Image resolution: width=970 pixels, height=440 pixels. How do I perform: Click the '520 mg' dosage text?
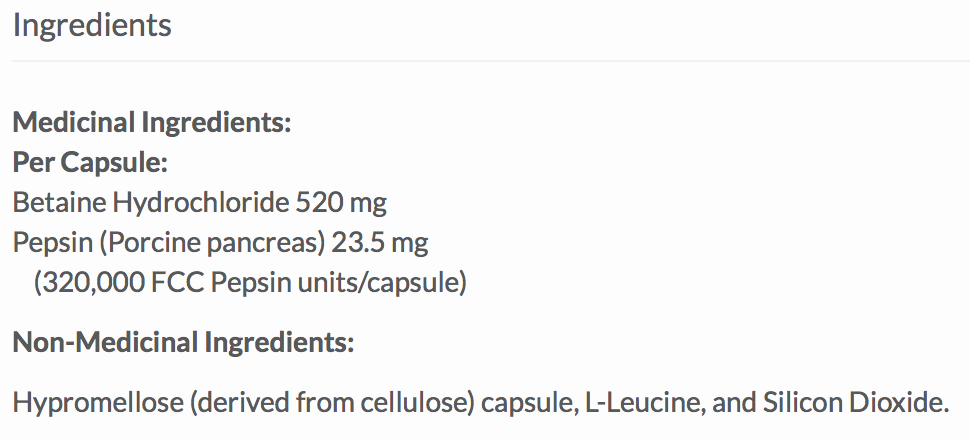coord(342,203)
